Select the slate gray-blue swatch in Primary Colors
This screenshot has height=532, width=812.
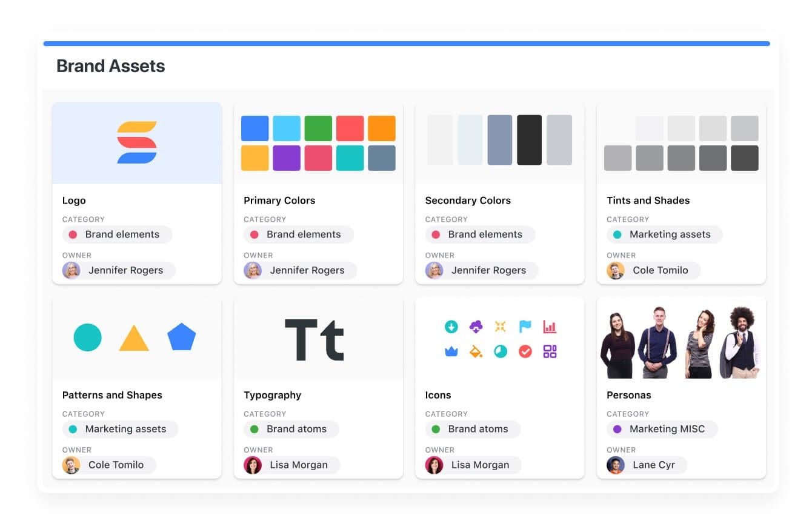382,158
